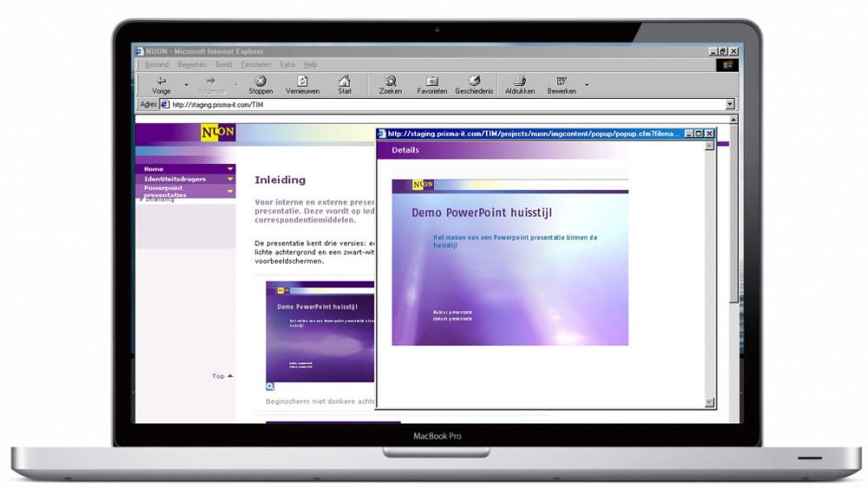Open Zoeken search toolbar icon

391,85
